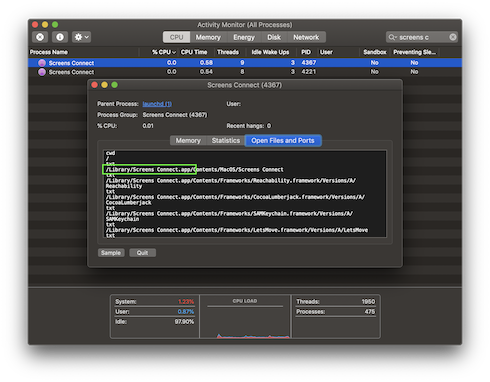Sort by the User column header

[x=326, y=52]
